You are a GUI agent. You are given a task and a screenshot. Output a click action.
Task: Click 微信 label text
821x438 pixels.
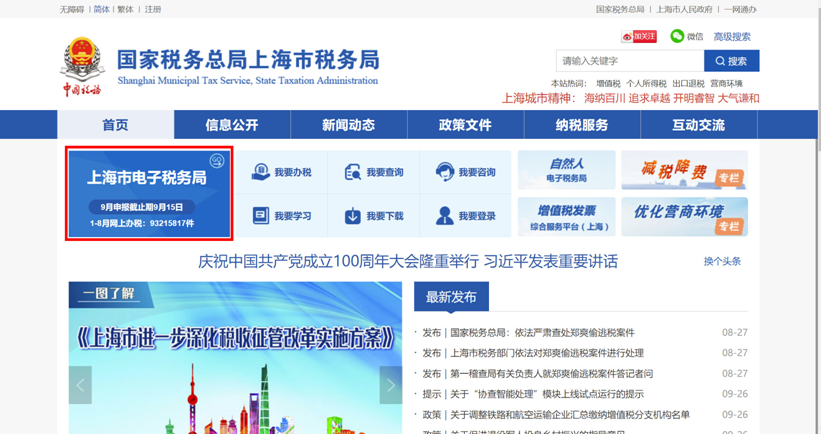point(695,37)
